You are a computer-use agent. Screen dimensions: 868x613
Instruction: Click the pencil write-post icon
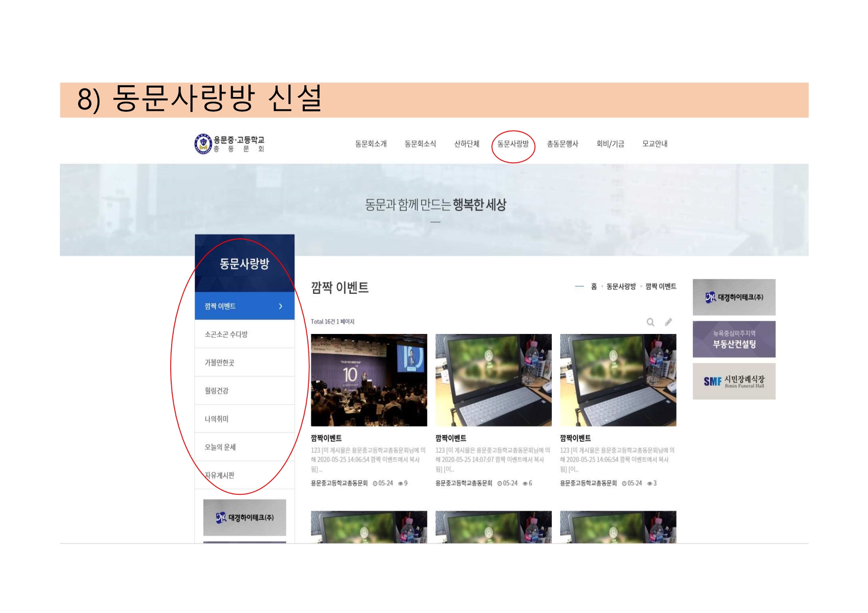[668, 322]
